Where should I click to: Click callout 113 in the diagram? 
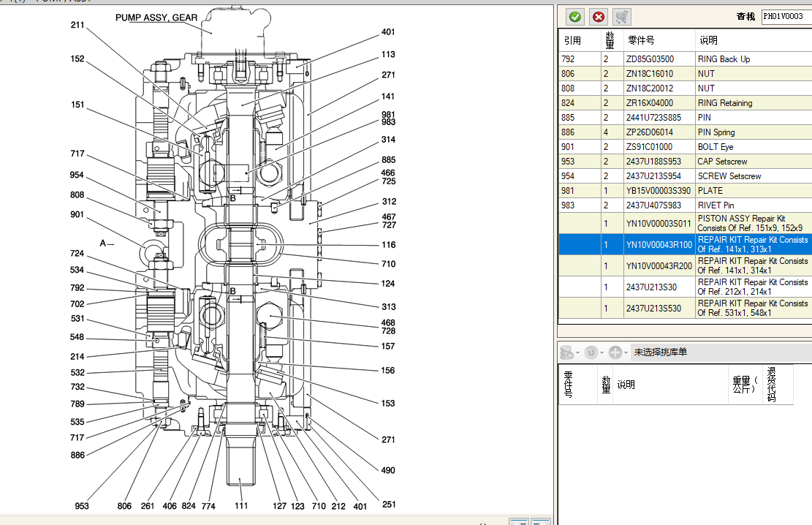(388, 55)
